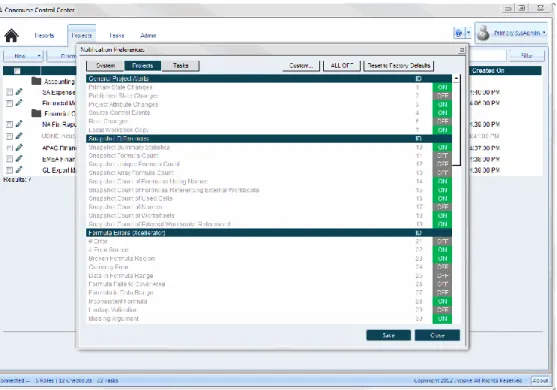Click the notification list scrollbar thumb

[456, 124]
